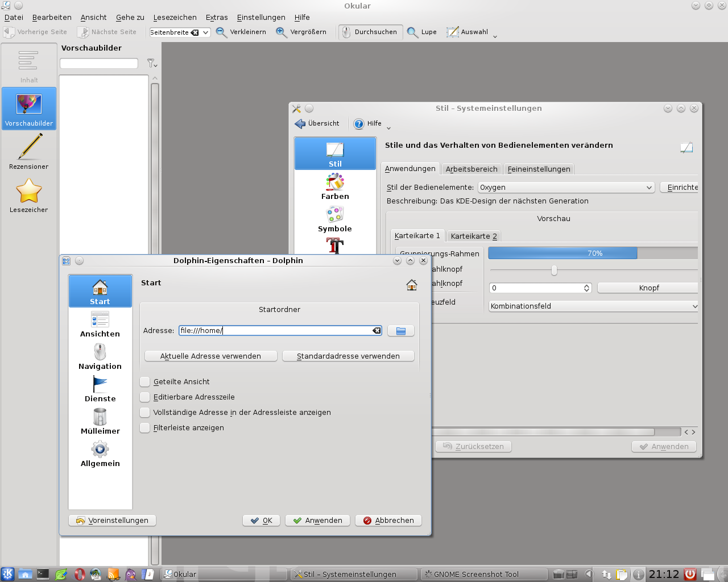Open the Ansichten page in Dolphin settings
This screenshot has width=728, height=582.
pos(100,325)
